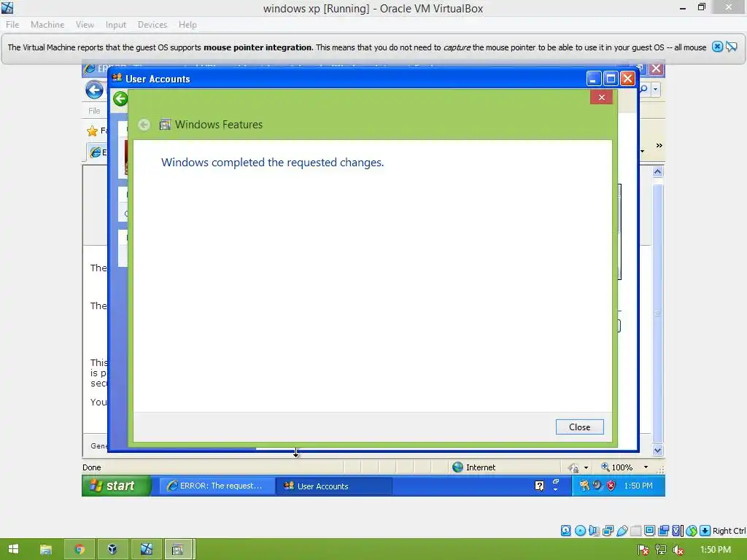747x560 pixels.
Task: Close the Windows Features dialog via Close button
Action: pyautogui.click(x=579, y=427)
